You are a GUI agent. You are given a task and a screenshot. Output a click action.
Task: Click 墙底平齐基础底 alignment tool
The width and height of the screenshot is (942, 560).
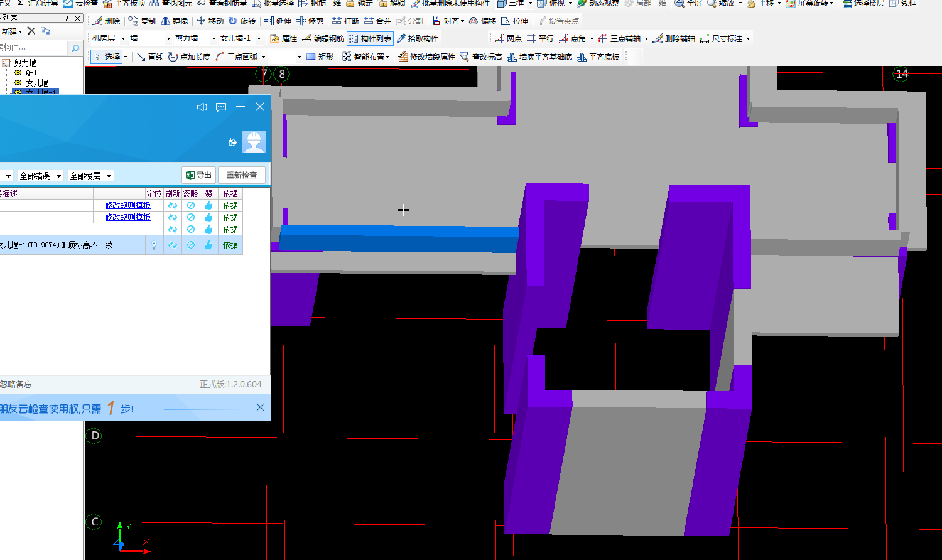(540, 57)
